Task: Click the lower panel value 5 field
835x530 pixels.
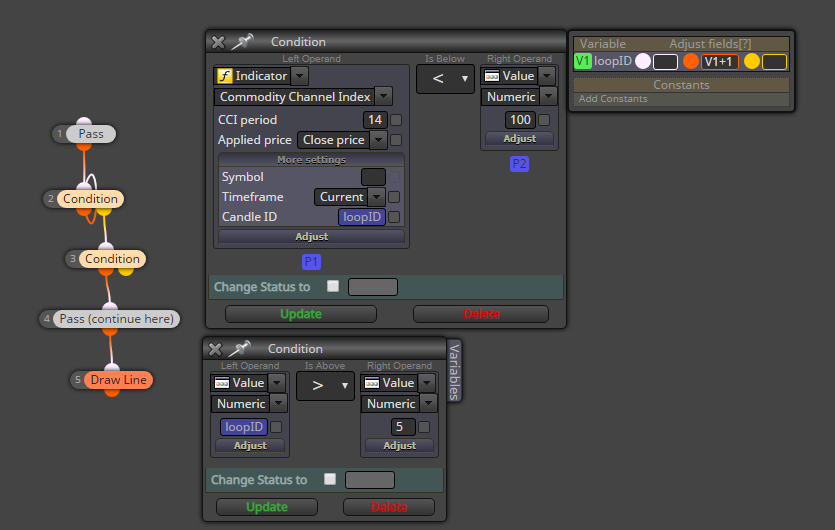Action: tap(403, 427)
